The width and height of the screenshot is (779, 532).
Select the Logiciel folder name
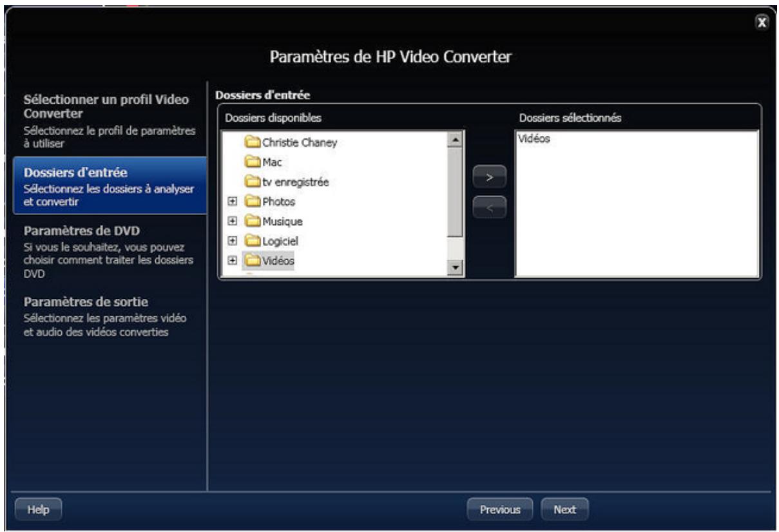(280, 241)
